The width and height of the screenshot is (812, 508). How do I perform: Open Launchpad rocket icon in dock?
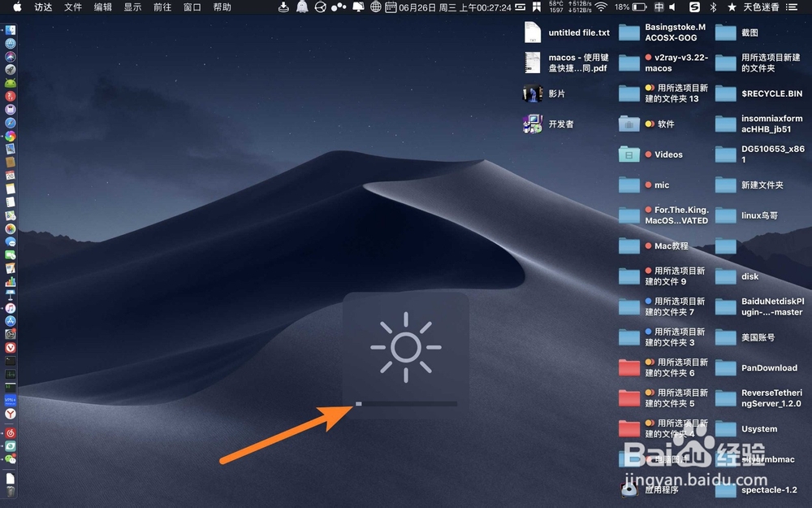point(11,69)
